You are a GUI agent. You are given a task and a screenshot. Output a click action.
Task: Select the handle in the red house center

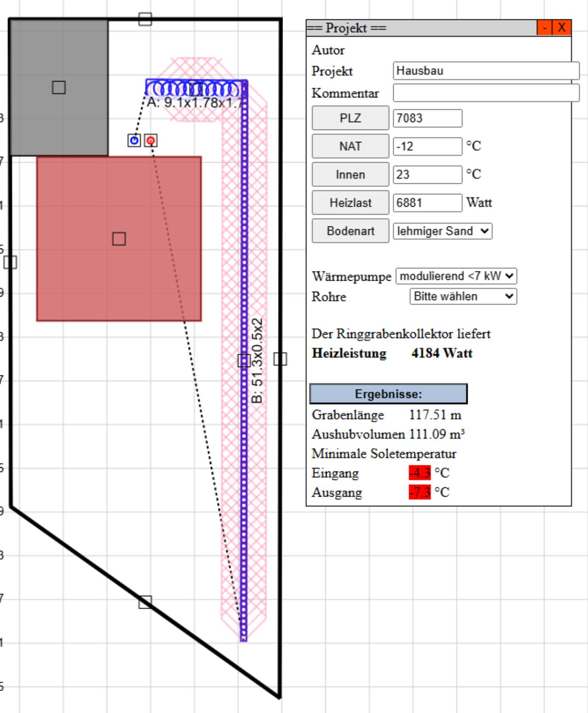point(119,239)
